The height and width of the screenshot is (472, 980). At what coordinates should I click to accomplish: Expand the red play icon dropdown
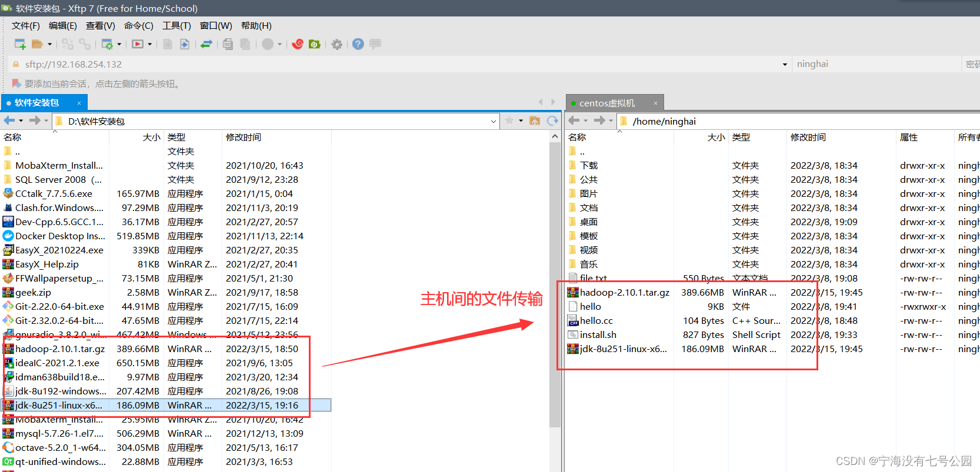tap(150, 44)
